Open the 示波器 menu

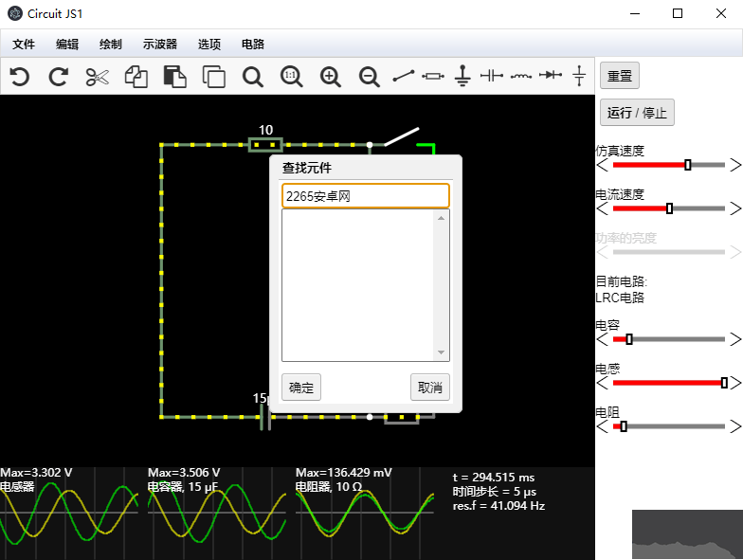tap(159, 44)
